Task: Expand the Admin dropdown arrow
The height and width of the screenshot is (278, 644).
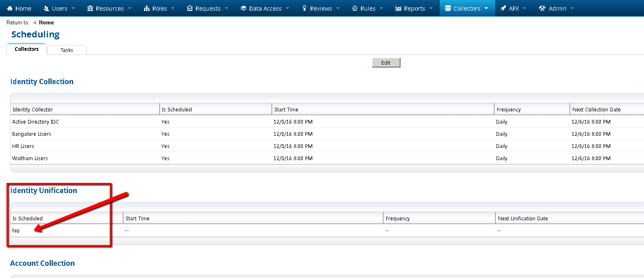Action: pos(572,9)
